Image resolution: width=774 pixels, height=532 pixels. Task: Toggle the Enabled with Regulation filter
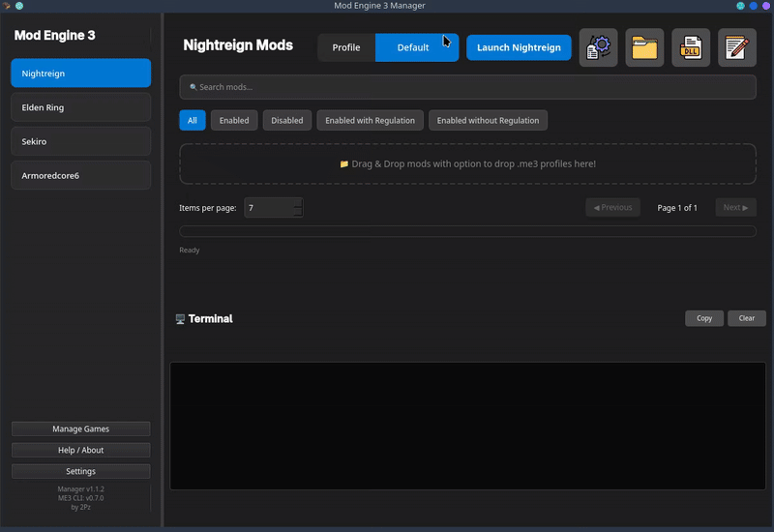click(370, 121)
